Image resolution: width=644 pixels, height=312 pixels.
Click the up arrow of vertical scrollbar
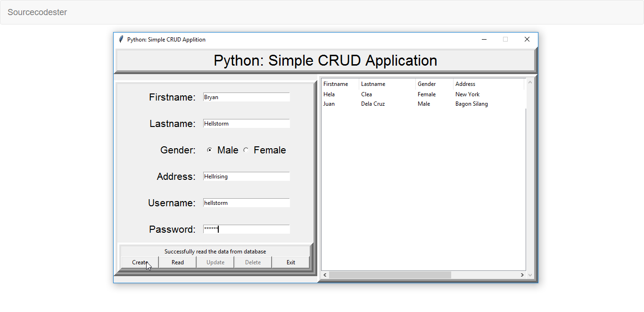pyautogui.click(x=530, y=81)
